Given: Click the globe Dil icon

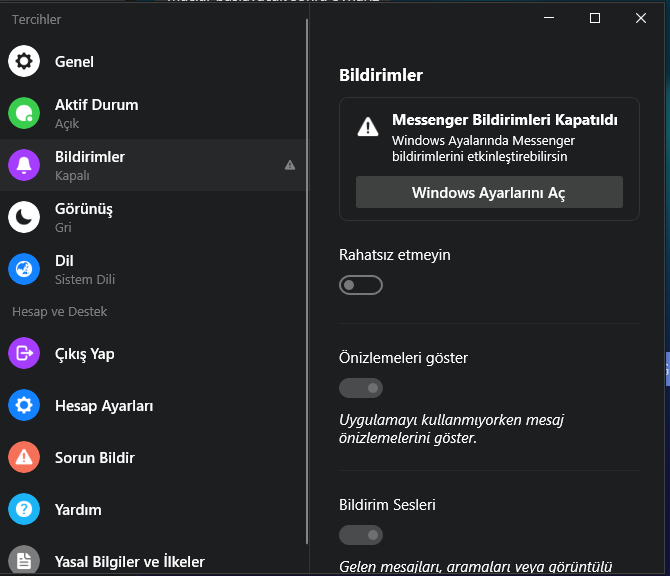Looking at the screenshot, I should pos(24,269).
